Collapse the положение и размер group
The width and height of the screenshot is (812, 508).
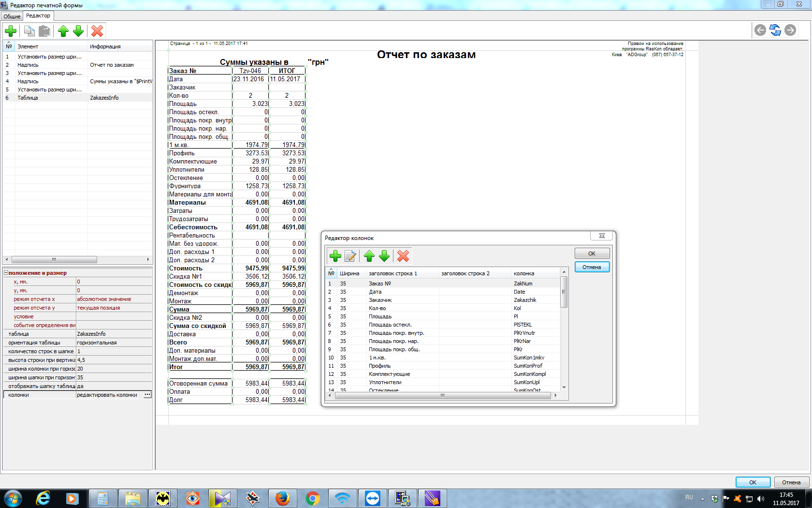[6, 273]
